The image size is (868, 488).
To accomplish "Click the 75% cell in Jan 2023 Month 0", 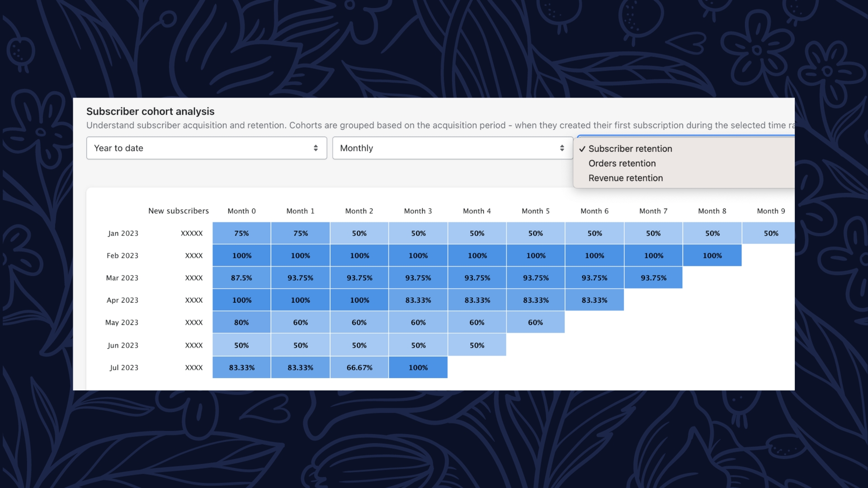I will 241,233.
